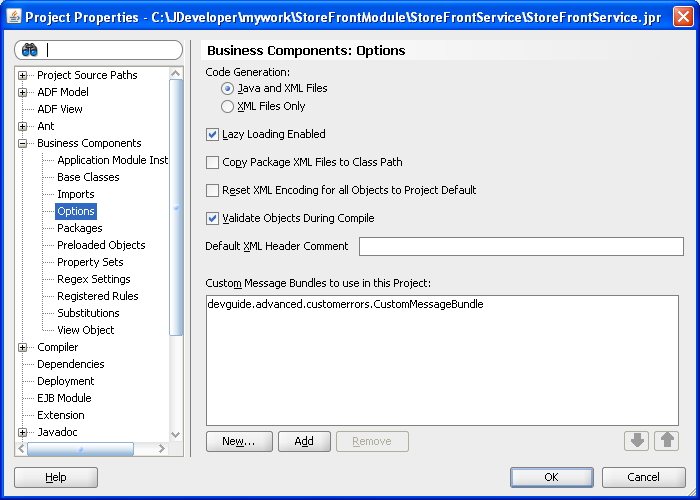Collapse the Business Components node
Image resolution: width=700 pixels, height=500 pixels.
22,143
